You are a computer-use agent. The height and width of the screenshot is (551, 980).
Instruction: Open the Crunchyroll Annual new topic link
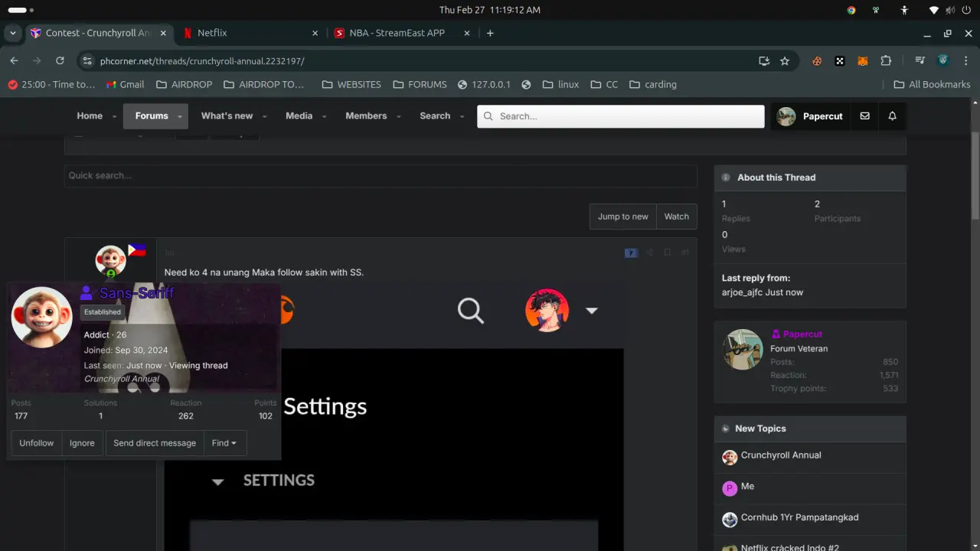[781, 455]
